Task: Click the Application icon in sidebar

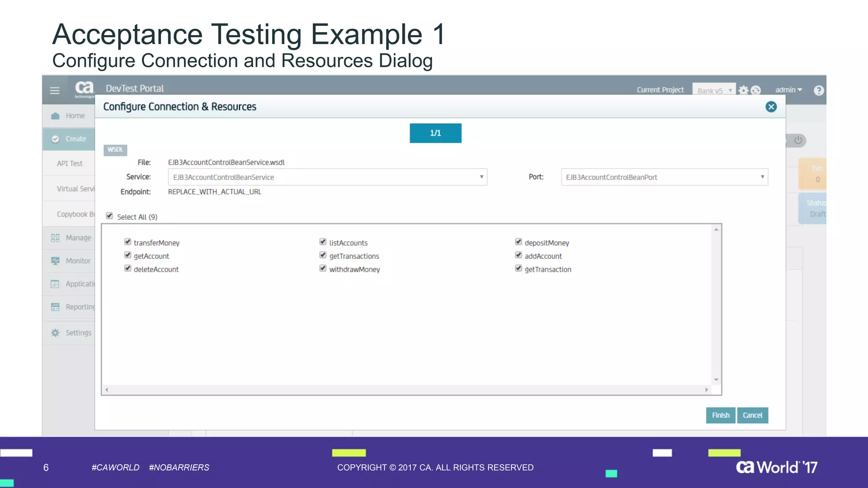Action: (x=55, y=284)
